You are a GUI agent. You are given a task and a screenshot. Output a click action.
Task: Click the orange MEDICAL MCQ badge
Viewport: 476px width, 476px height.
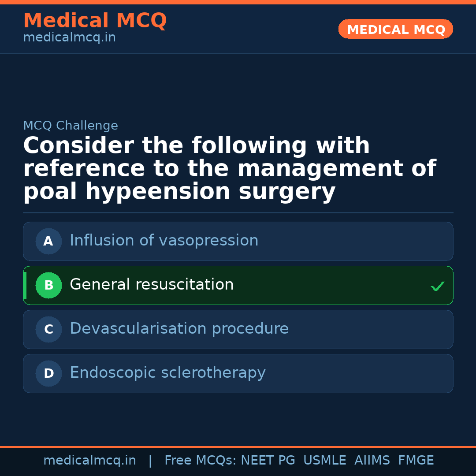(395, 29)
